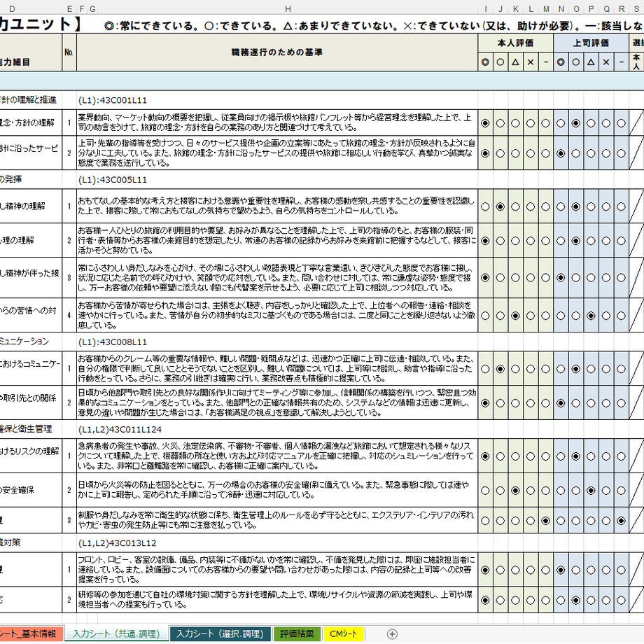644x644 pixels.
Task: Open the 評価結果 sheet tab
Action: coord(297,633)
